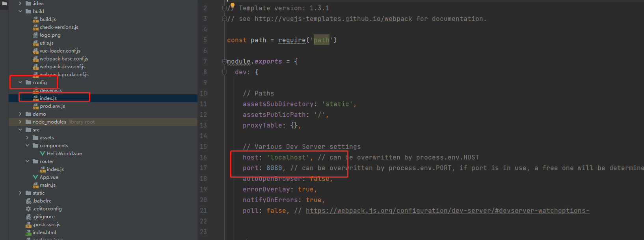The image size is (644, 240).
Task: Expand the static folder
Action: coord(20,193)
